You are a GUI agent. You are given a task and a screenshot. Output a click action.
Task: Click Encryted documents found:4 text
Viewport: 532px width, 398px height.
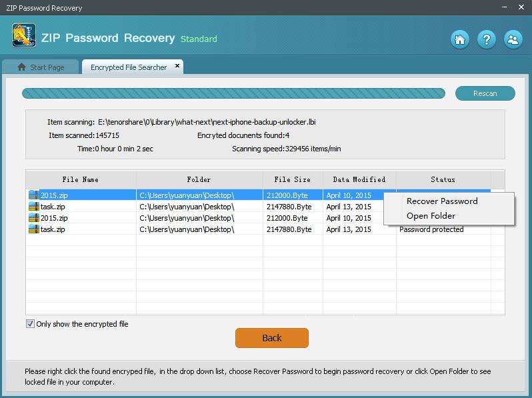243,135
